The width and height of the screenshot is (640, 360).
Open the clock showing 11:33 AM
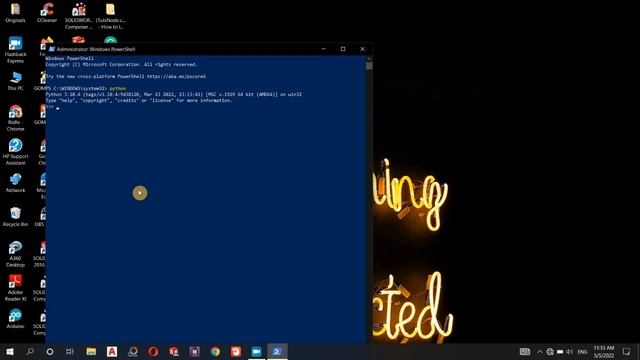tap(604, 351)
